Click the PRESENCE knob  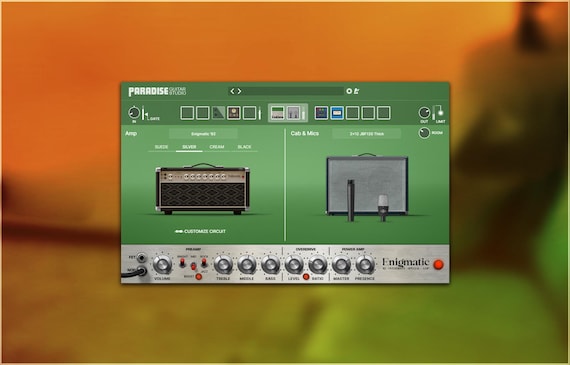(x=365, y=264)
